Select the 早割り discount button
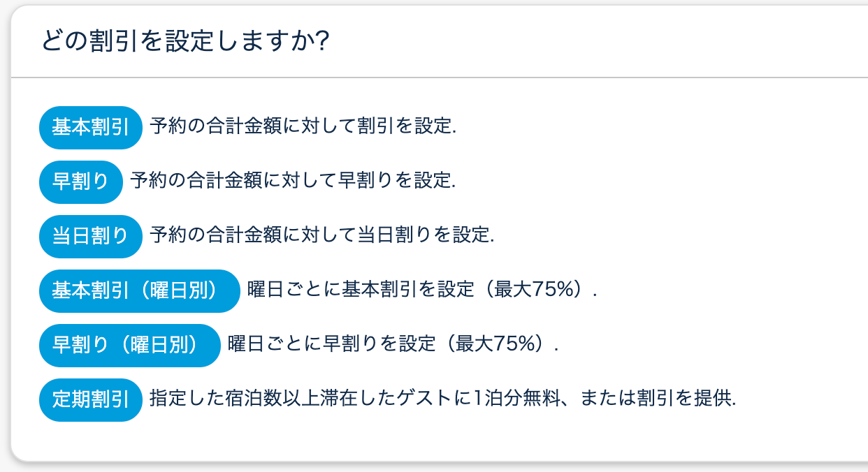Screen dimensions: 868x472 tap(81, 182)
